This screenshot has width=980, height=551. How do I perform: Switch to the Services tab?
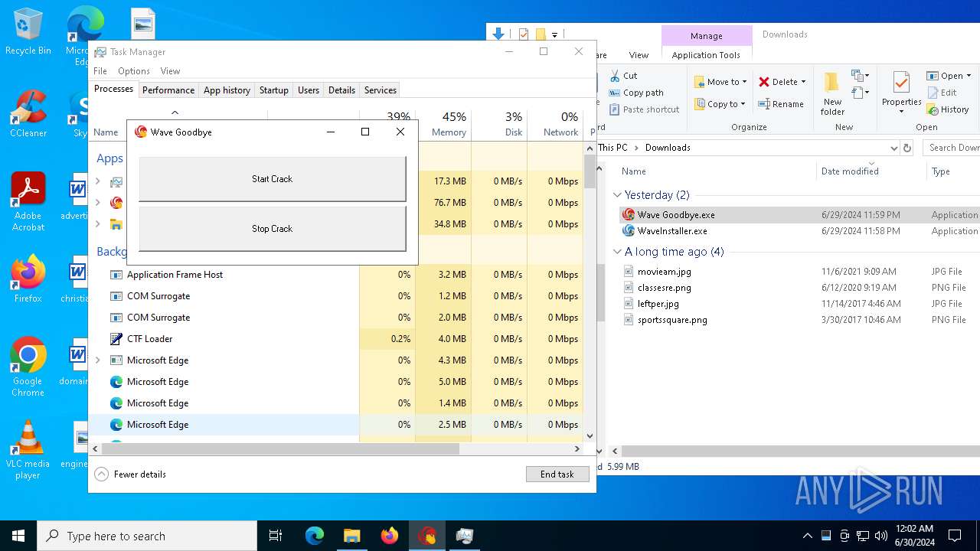381,90
